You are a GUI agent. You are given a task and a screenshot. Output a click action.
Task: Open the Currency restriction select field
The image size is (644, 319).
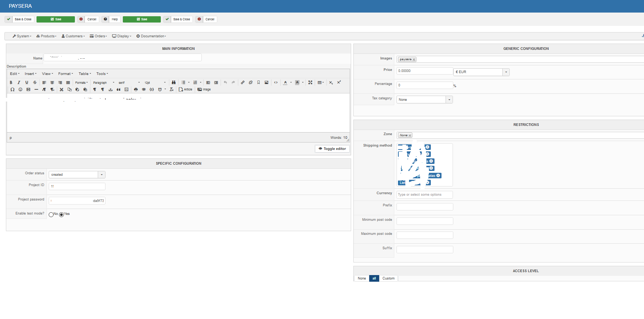point(425,195)
